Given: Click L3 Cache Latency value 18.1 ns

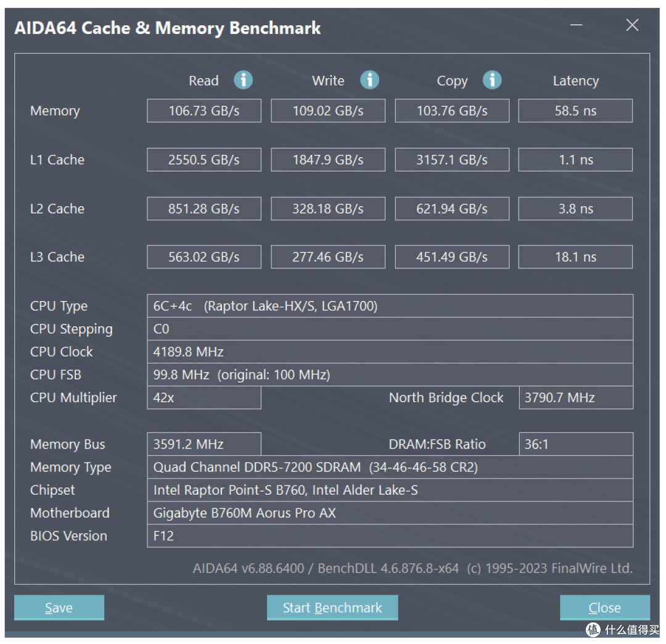Looking at the screenshot, I should (x=575, y=257).
